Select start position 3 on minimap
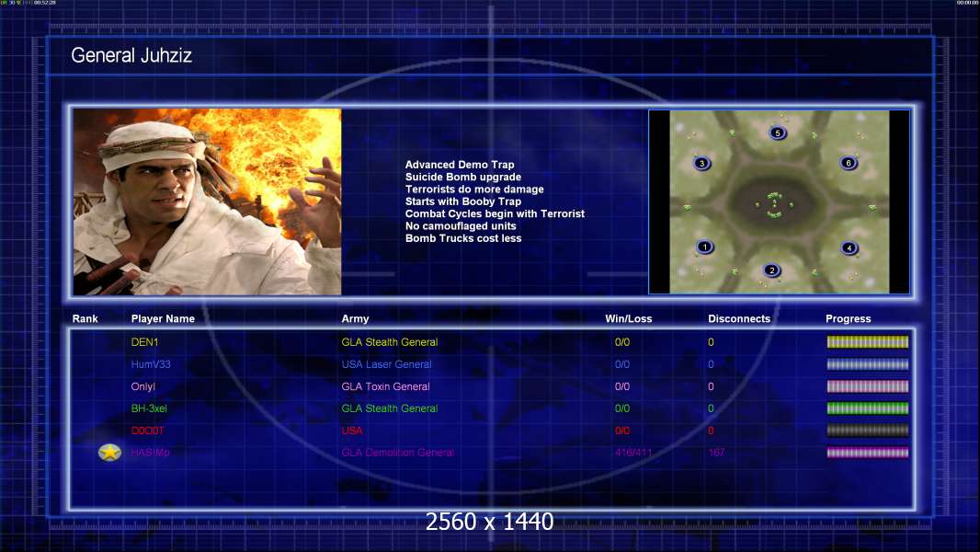980x552 pixels. tap(701, 163)
